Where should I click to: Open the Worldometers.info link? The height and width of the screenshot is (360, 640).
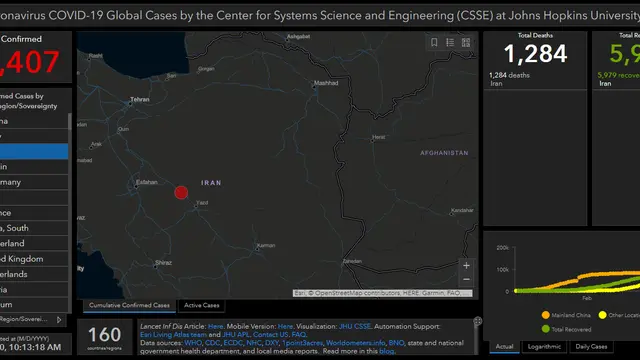pos(356,343)
